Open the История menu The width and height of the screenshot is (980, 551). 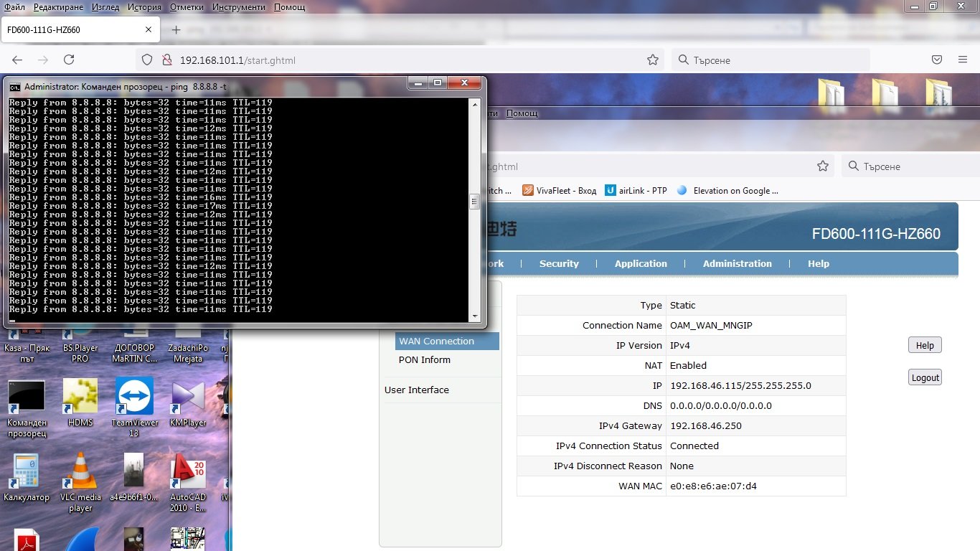pos(144,7)
